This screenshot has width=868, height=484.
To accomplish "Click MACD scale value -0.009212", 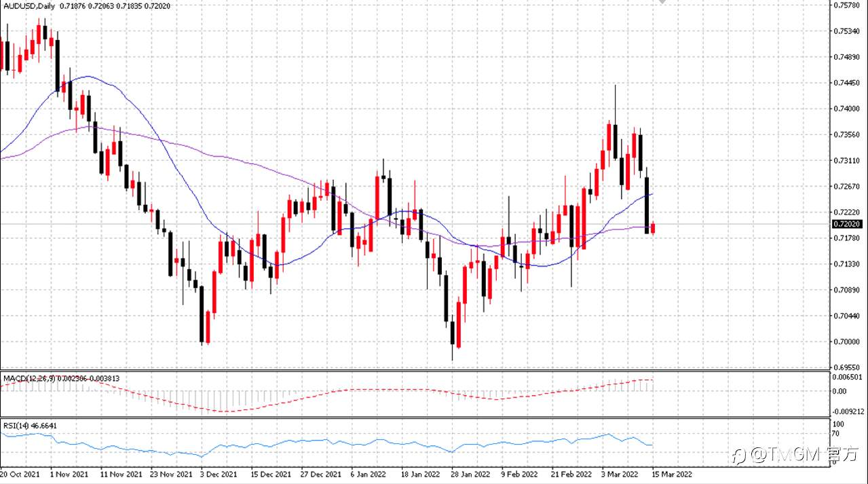I will click(848, 411).
